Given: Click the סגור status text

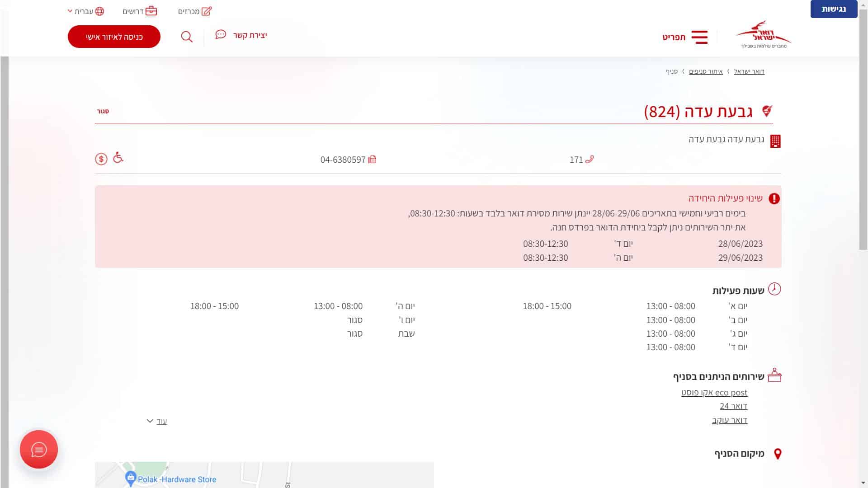Looking at the screenshot, I should pos(103,111).
